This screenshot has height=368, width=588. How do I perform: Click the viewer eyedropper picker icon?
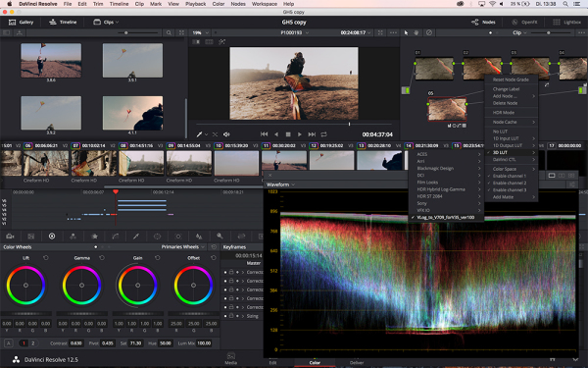pos(200,134)
